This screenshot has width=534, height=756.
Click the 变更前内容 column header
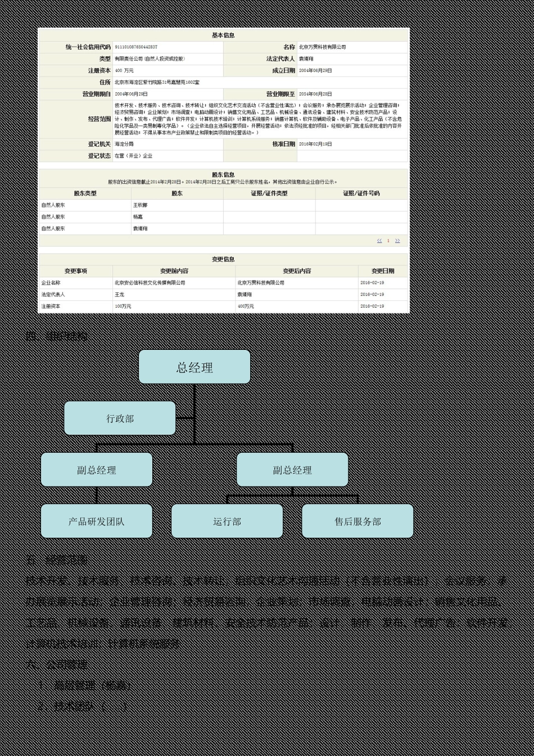tap(174, 271)
